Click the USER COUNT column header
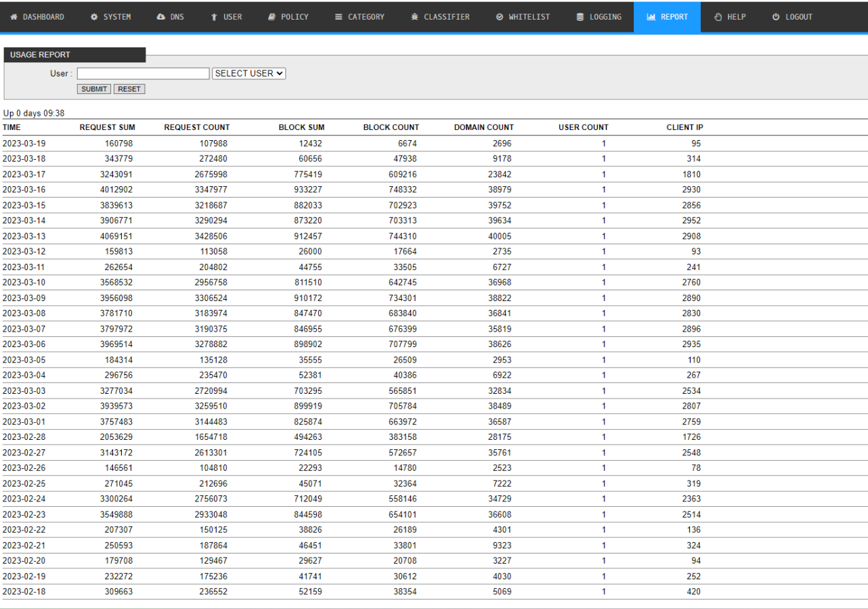868x609 pixels. click(x=584, y=127)
